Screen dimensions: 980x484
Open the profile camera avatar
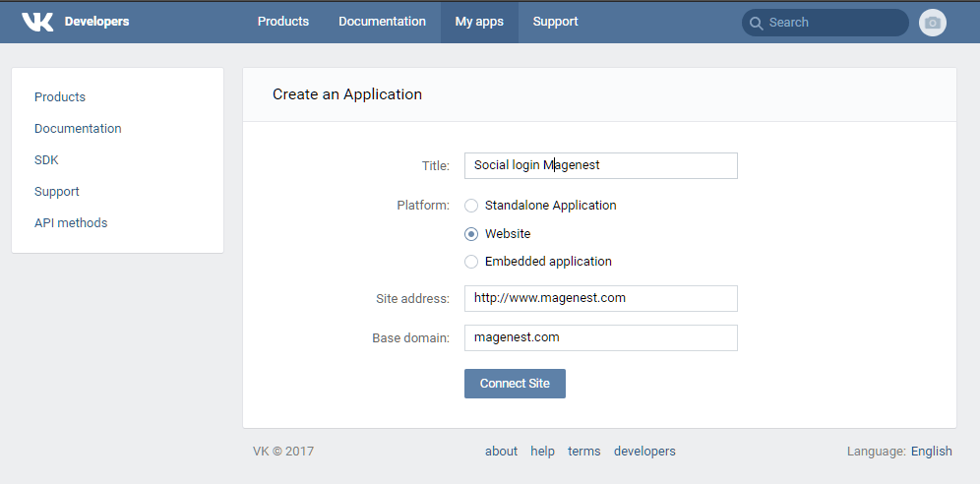933,23
